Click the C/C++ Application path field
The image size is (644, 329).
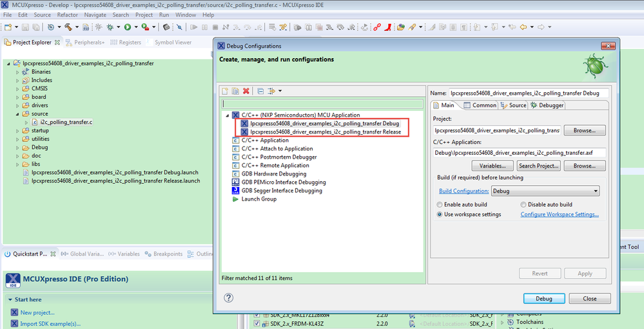pyautogui.click(x=519, y=153)
